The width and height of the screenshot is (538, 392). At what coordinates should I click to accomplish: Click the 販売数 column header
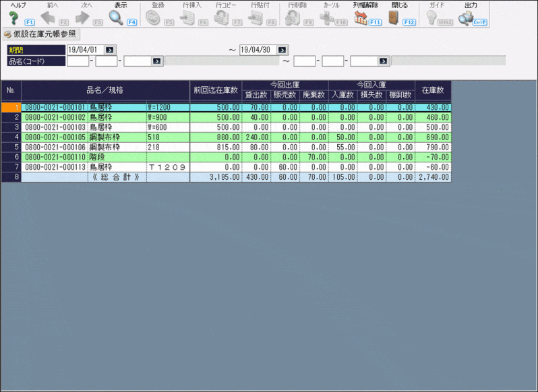(285, 95)
